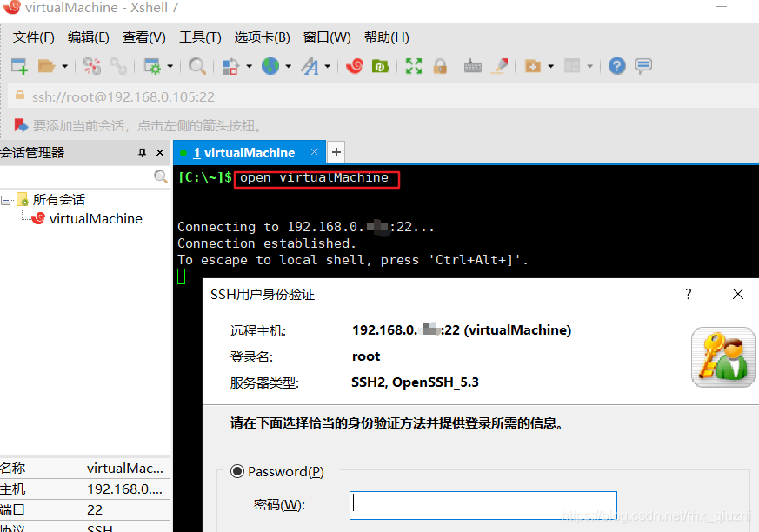The image size is (759, 532).
Task: Click the keyboard key mapping icon
Action: pyautogui.click(x=473, y=66)
